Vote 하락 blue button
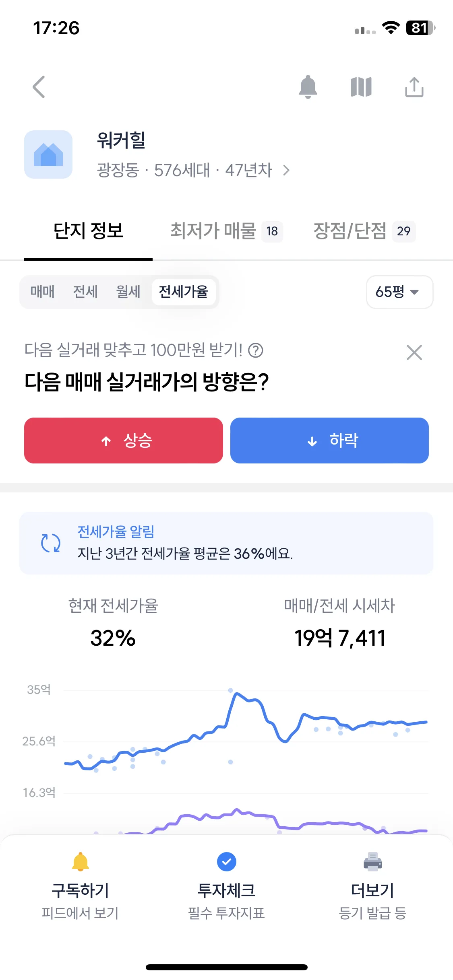 (x=329, y=441)
